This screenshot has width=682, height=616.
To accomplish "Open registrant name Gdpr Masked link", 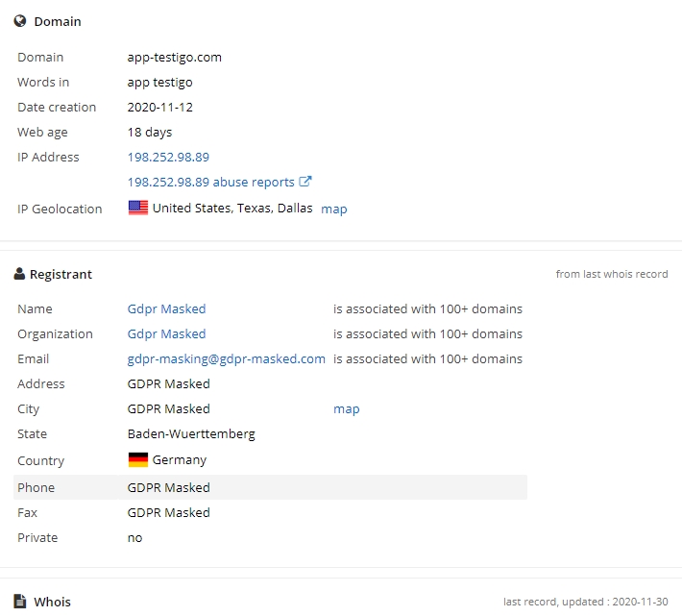I will (x=166, y=308).
